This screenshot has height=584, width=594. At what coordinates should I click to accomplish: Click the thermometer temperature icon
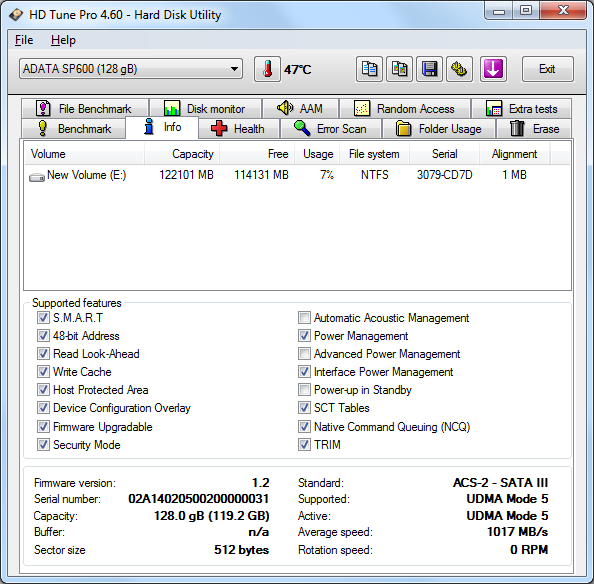tap(267, 69)
